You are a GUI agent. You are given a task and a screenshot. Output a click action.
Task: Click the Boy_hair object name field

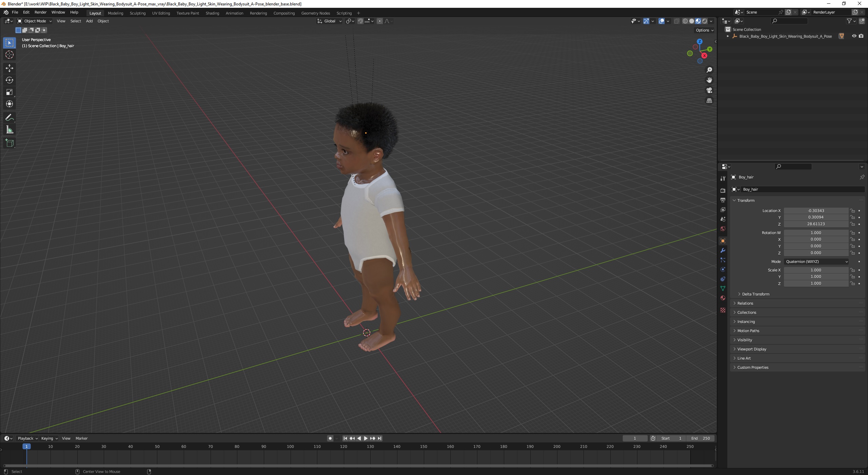point(803,189)
